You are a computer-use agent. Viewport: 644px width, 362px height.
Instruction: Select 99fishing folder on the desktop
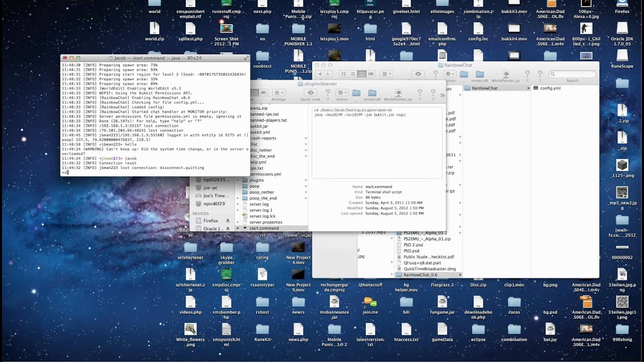coord(622,332)
